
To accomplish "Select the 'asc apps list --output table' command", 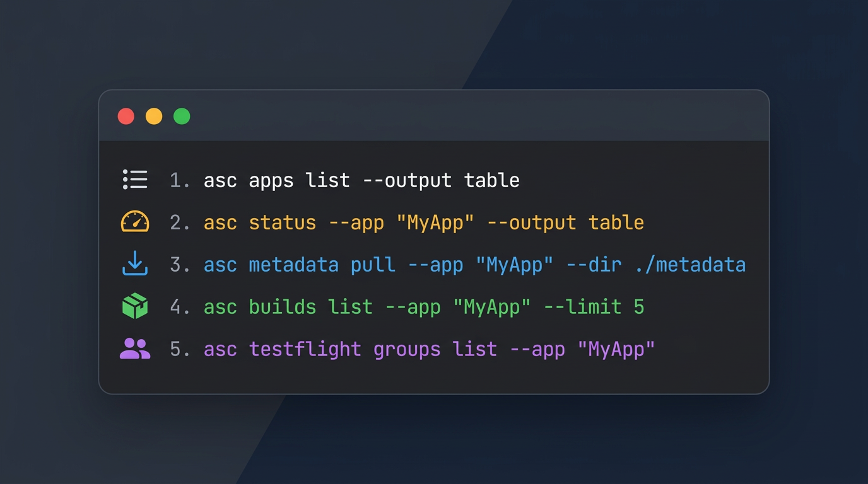I will coord(361,180).
